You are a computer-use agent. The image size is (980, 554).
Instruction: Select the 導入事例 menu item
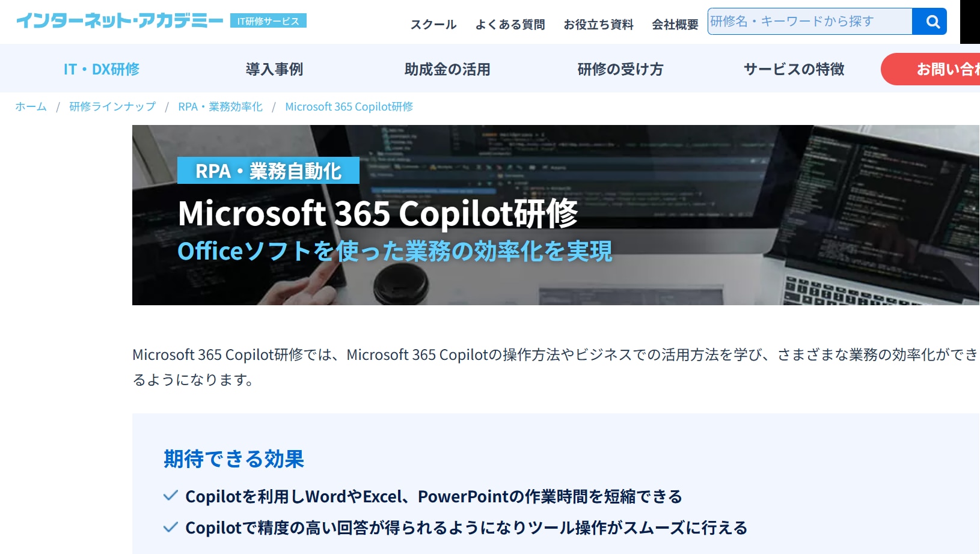click(x=274, y=69)
